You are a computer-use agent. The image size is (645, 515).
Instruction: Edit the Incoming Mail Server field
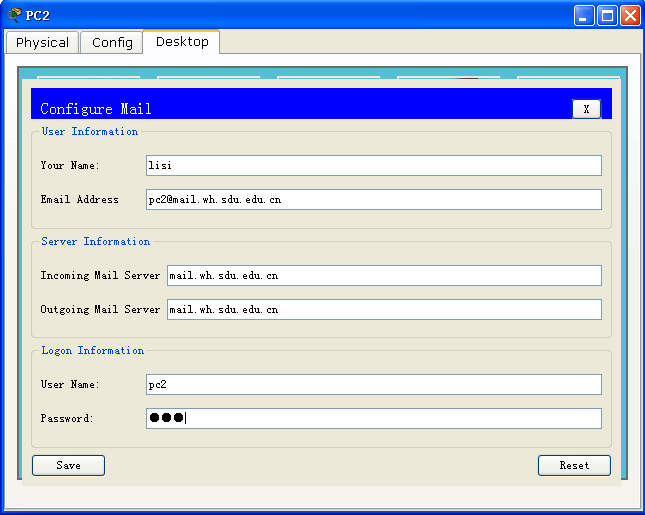(x=383, y=276)
